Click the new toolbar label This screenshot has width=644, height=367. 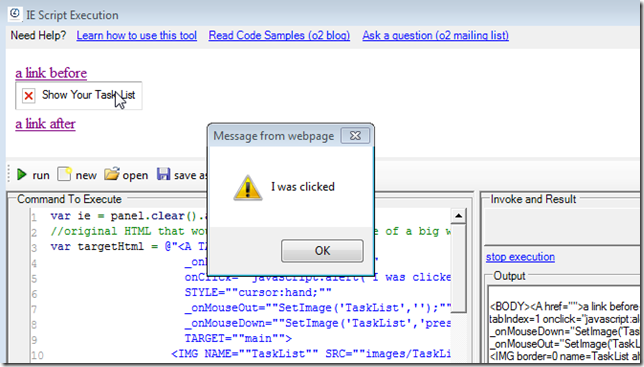[x=86, y=175]
